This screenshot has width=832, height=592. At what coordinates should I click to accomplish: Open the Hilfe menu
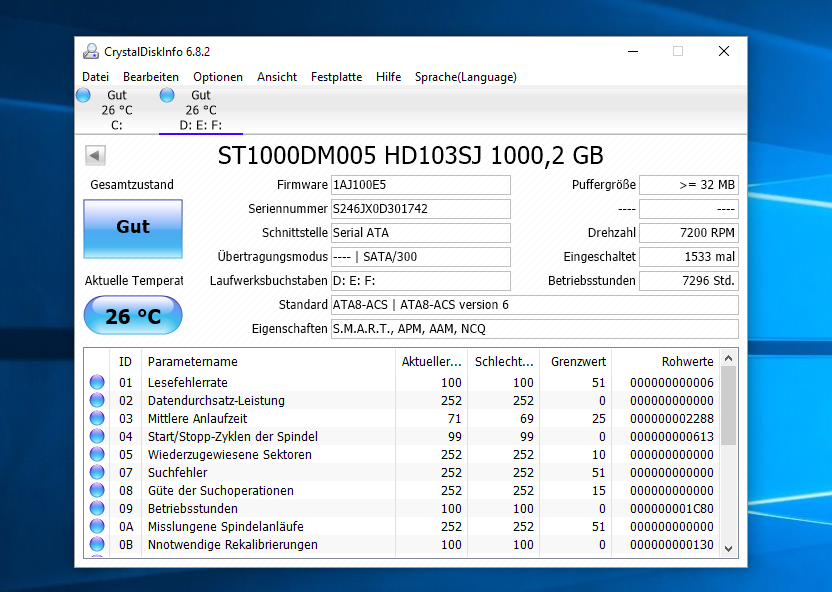[388, 77]
